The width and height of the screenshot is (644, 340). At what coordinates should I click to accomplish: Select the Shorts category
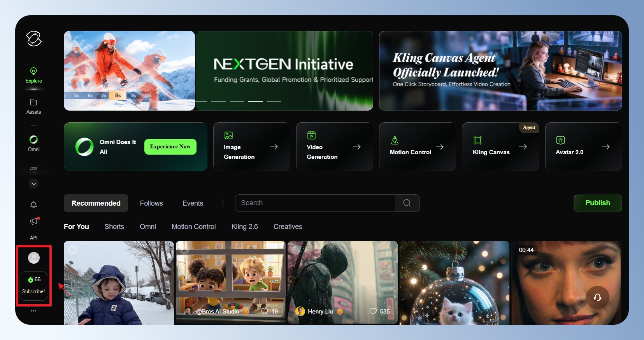pos(114,227)
